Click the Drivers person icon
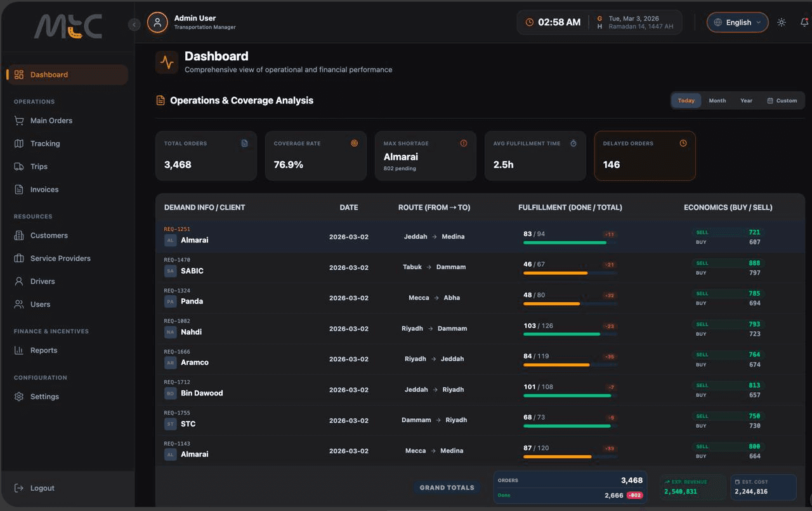 (19, 281)
